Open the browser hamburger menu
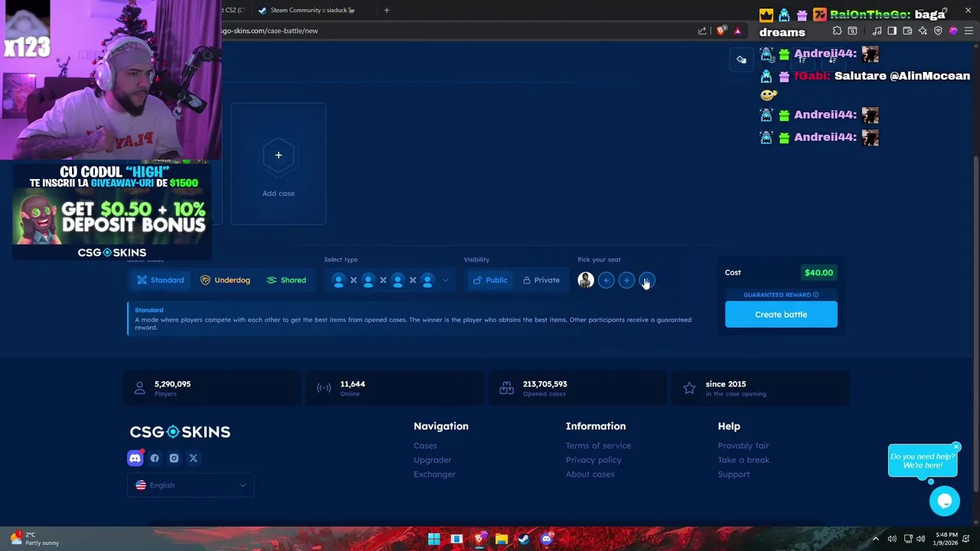This screenshot has width=980, height=551. [x=969, y=31]
